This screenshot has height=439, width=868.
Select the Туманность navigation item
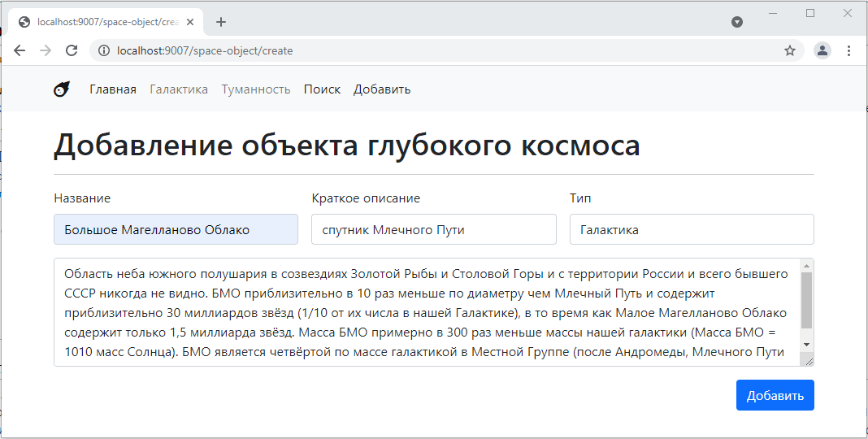pyautogui.click(x=256, y=89)
